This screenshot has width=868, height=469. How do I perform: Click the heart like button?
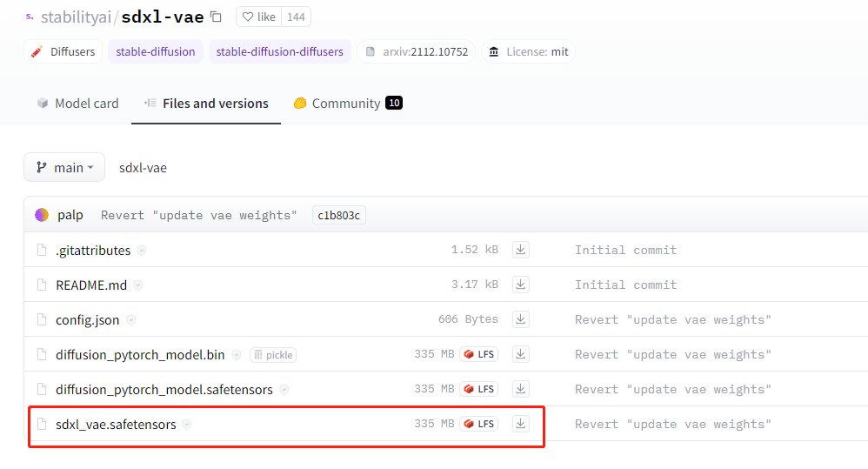click(259, 17)
